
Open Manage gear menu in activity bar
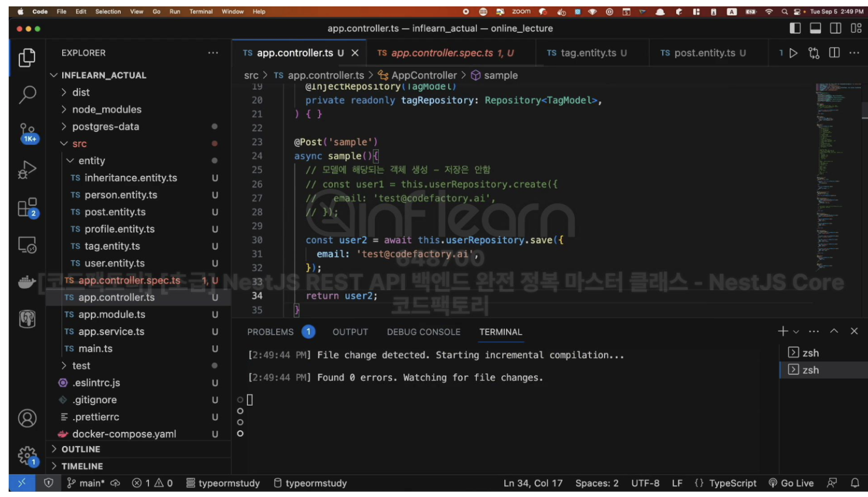point(27,455)
